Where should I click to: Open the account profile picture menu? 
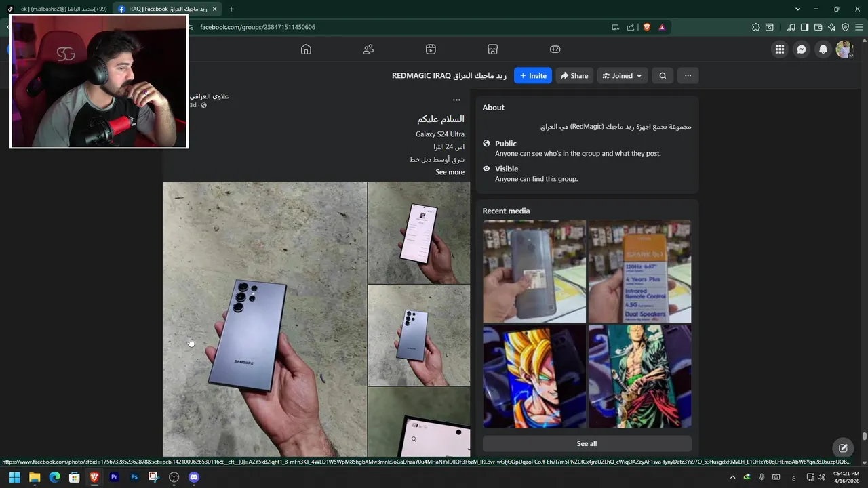844,49
